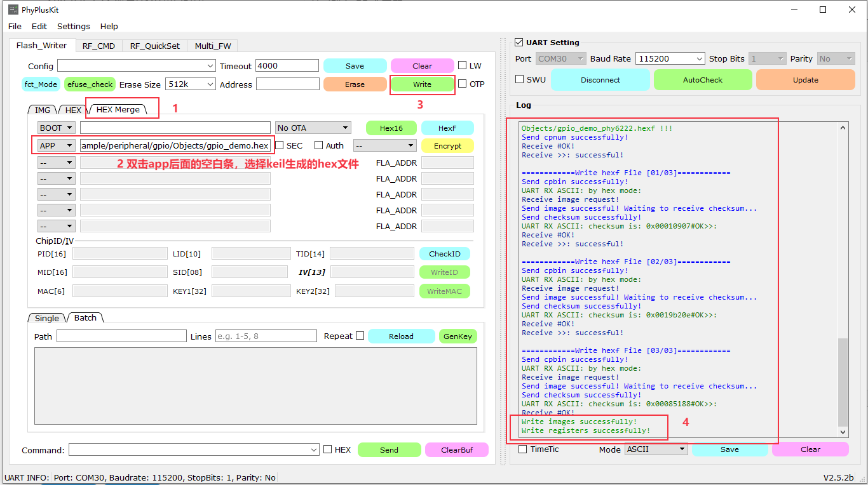Click the log scrollbar down arrow
Viewport: 868px width, 485px height.
tap(843, 432)
